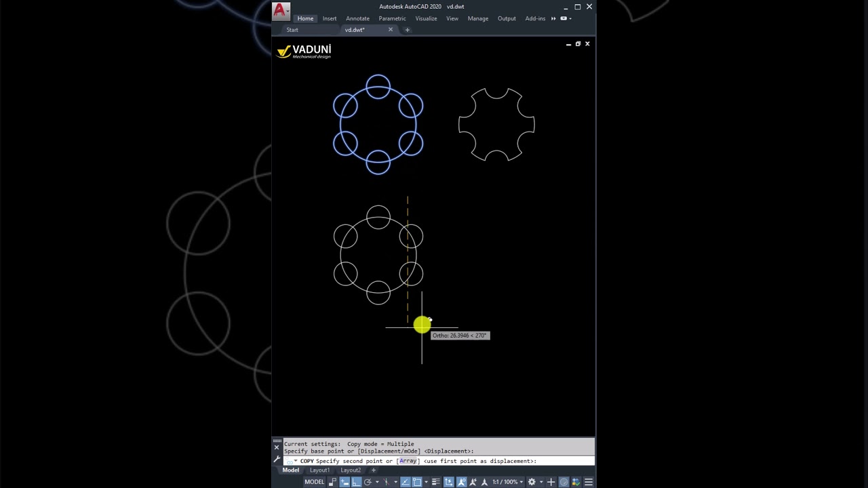This screenshot has height=488, width=868.
Task: Click annotation monitor plus icon
Action: [x=551, y=482]
